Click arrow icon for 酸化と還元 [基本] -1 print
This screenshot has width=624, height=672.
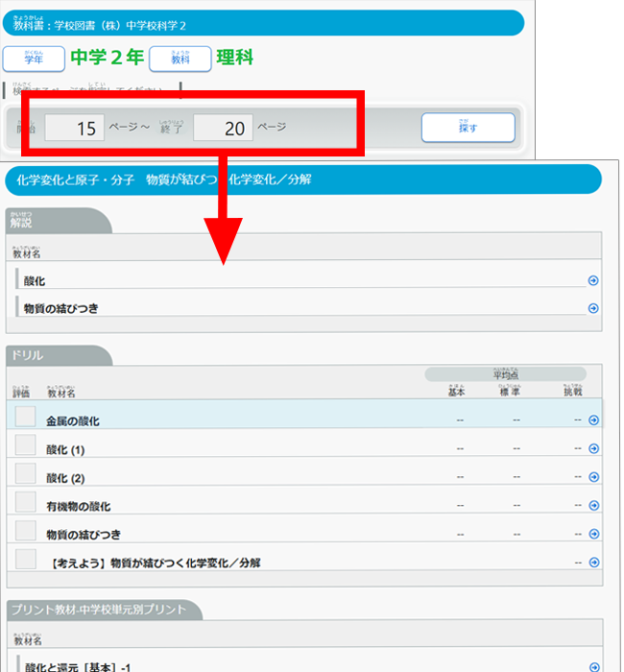click(x=593, y=666)
